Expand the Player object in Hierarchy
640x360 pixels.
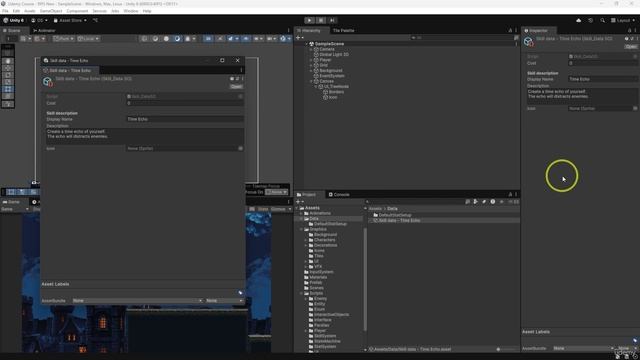click(311, 60)
